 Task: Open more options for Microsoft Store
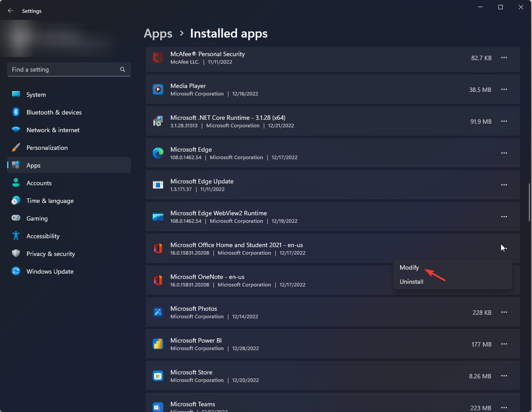(x=504, y=376)
